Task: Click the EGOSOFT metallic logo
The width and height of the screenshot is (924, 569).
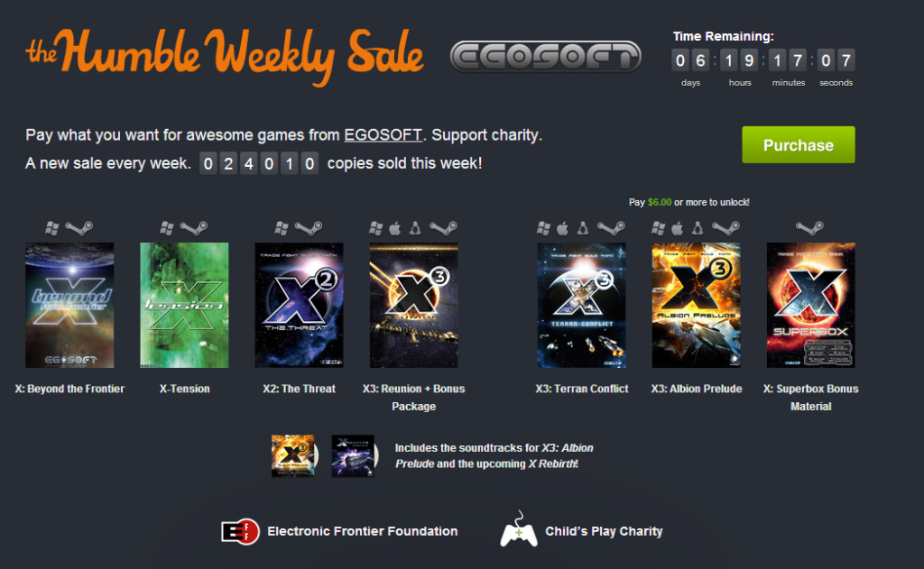Action: pyautogui.click(x=546, y=57)
